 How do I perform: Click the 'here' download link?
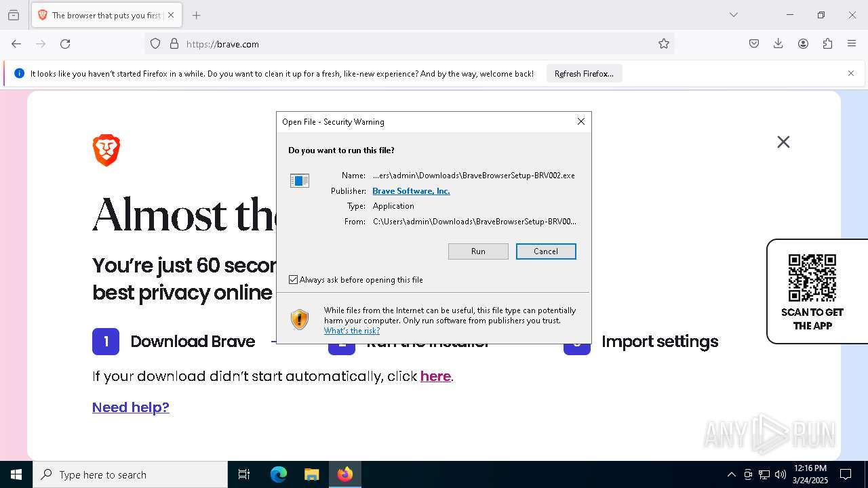[435, 376]
